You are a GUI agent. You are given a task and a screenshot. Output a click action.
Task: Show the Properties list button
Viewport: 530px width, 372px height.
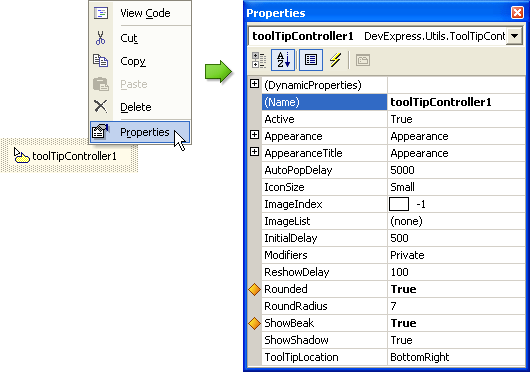[x=311, y=60]
